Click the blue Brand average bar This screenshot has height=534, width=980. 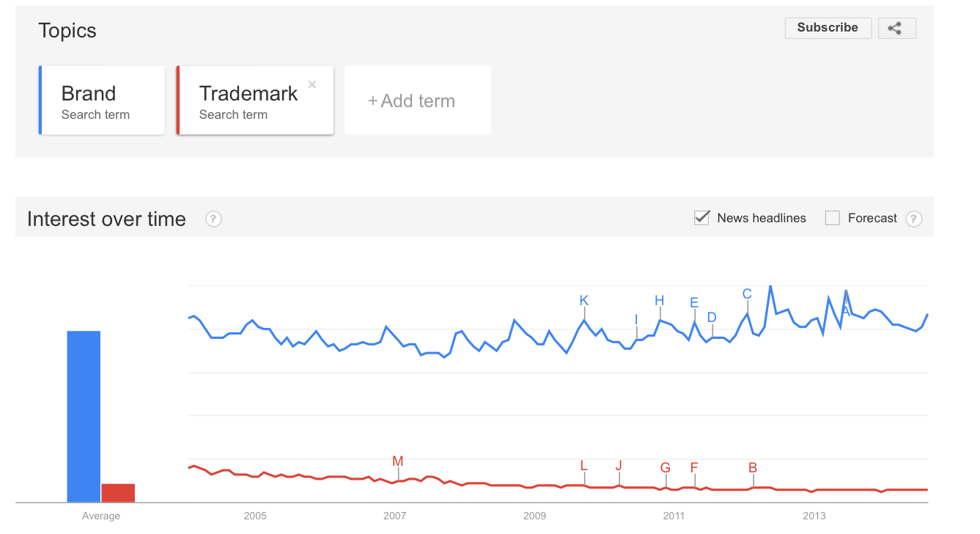(84, 416)
